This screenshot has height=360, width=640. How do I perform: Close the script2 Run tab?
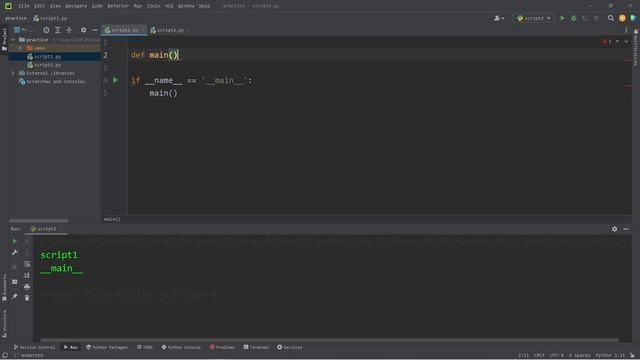(61, 229)
